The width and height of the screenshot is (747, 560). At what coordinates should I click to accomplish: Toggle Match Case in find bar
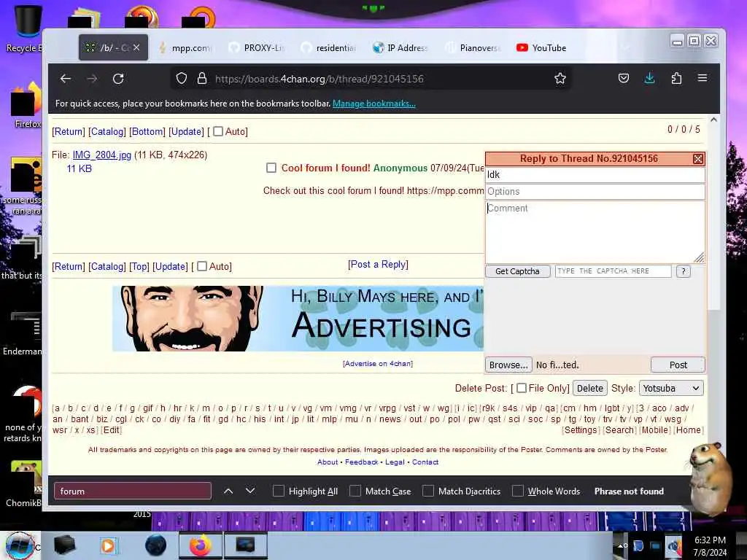click(x=355, y=491)
